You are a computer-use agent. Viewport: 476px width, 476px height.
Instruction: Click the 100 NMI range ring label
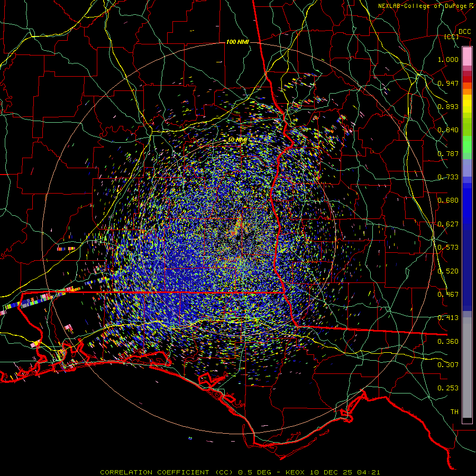tap(237, 42)
